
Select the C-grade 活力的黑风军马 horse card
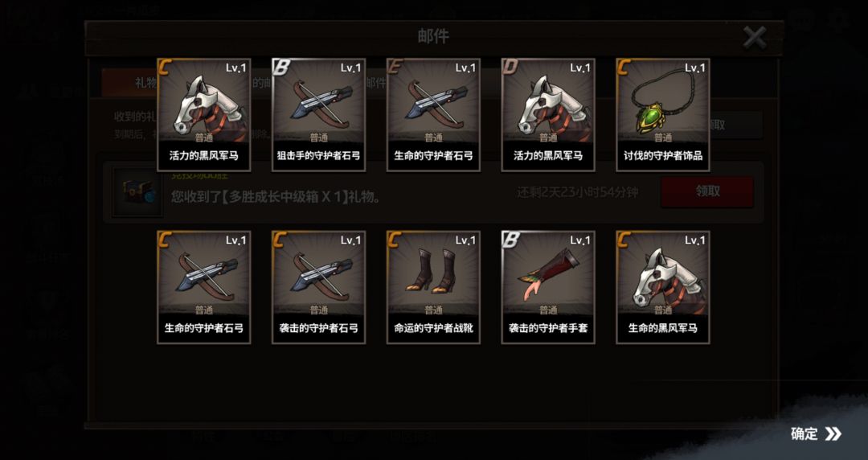pos(203,115)
